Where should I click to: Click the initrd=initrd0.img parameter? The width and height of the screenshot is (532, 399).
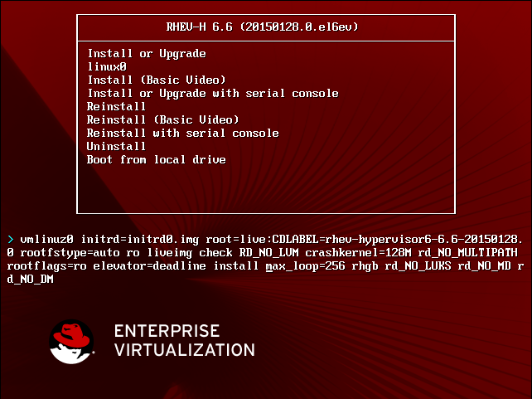pos(140,240)
